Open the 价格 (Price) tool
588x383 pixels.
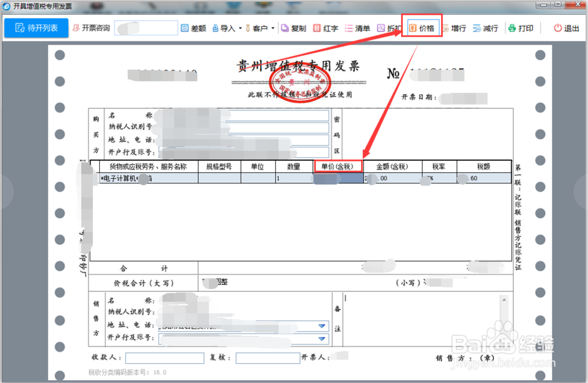click(x=422, y=27)
